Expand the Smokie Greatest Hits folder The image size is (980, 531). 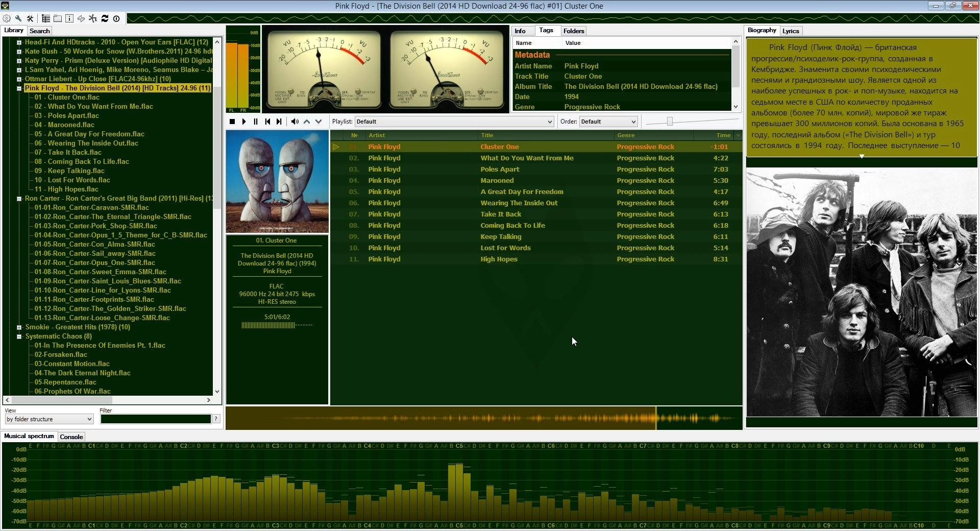[x=19, y=327]
